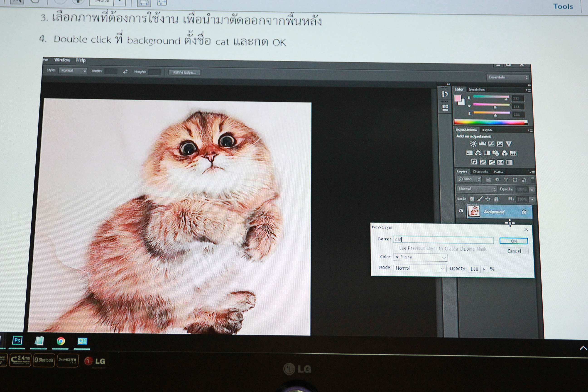Expand the Essentials workspace dropdown
This screenshot has height=392, width=588.
pyautogui.click(x=507, y=77)
